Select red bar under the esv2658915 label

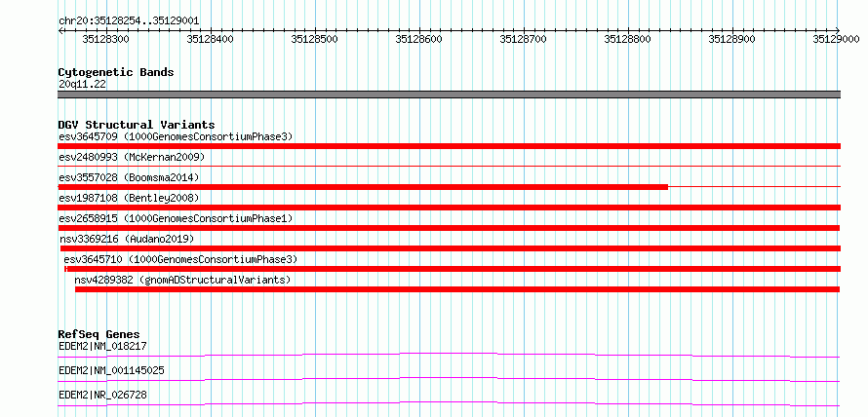pyautogui.click(x=449, y=228)
